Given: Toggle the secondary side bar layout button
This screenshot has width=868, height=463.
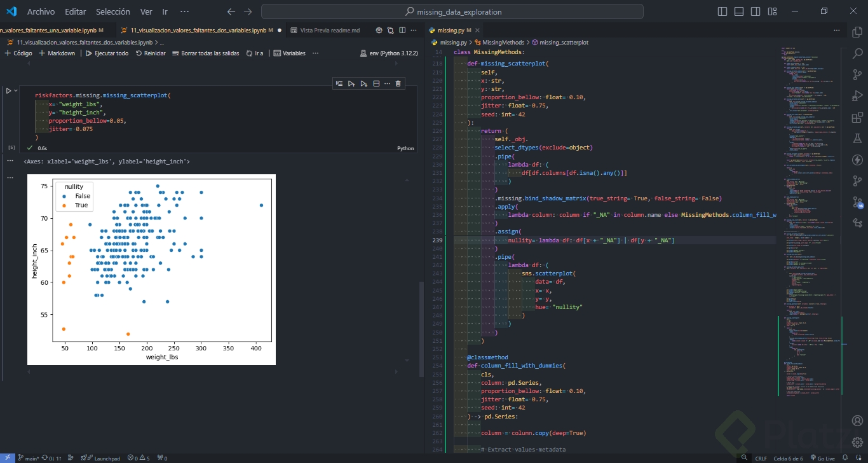Looking at the screenshot, I should pyautogui.click(x=756, y=11).
